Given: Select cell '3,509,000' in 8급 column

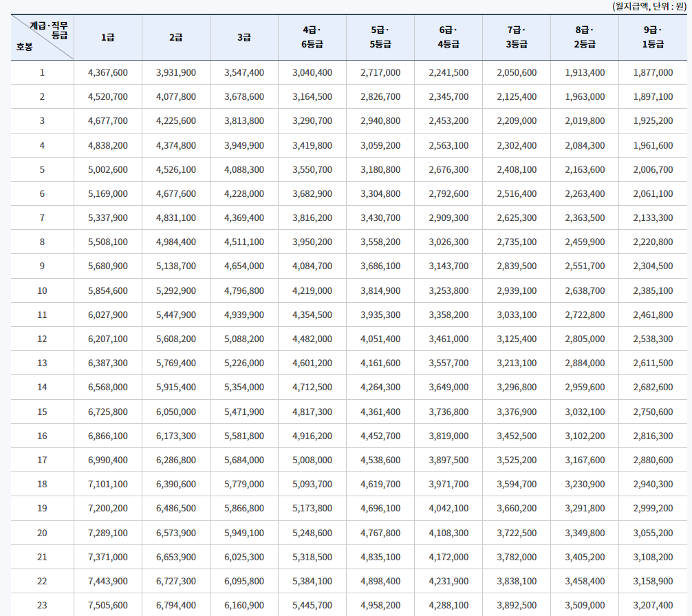Looking at the screenshot, I should pos(585,605).
